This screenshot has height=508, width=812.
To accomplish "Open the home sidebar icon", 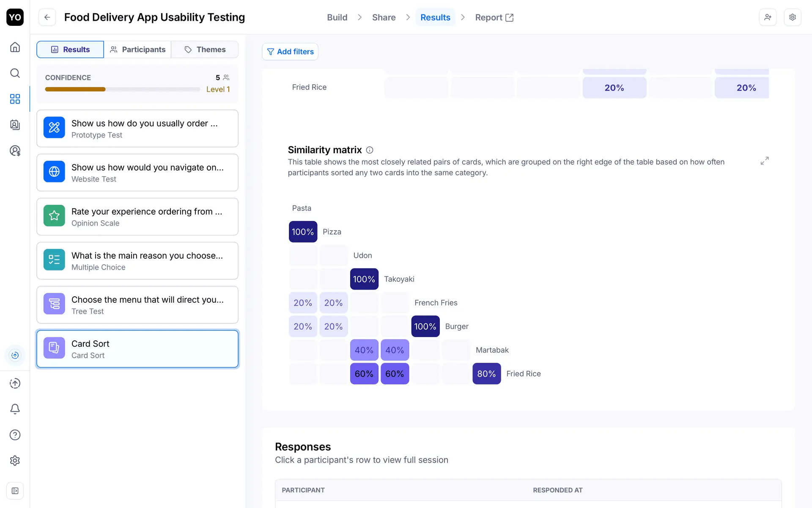I will pos(15,47).
